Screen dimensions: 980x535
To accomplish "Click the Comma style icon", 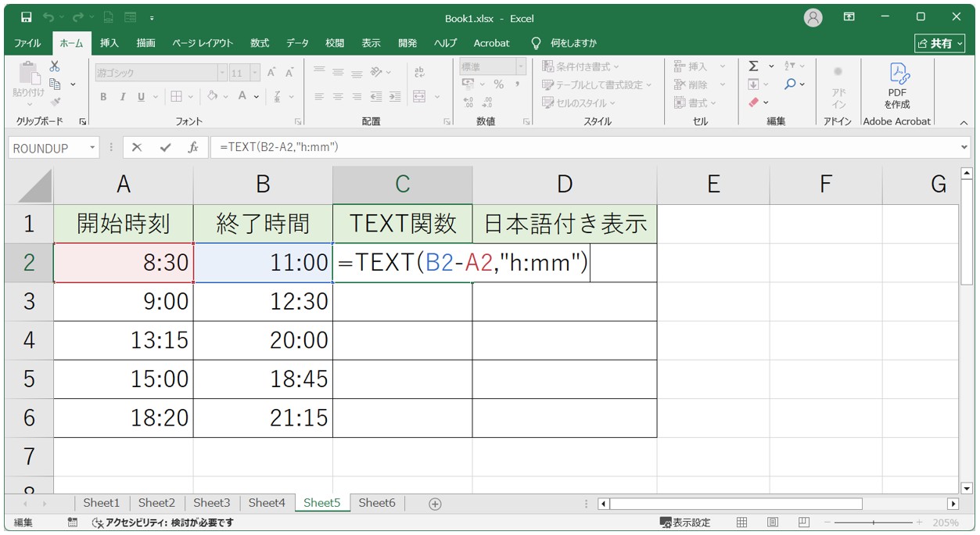I will pyautogui.click(x=517, y=84).
